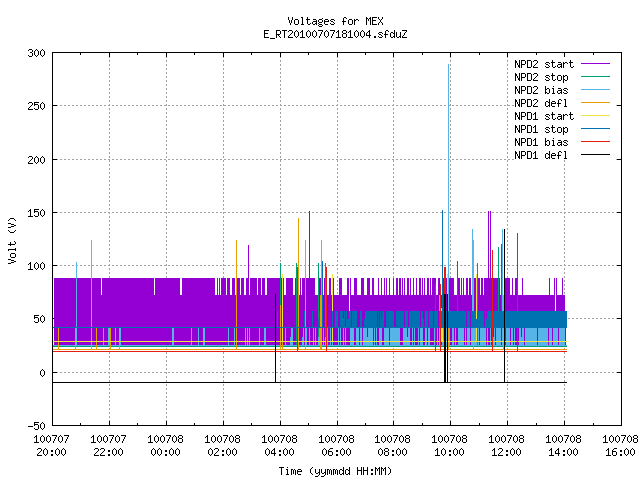640x480 pixels.
Task: Click the 'NPD2 start' legend label
Action: click(544, 64)
